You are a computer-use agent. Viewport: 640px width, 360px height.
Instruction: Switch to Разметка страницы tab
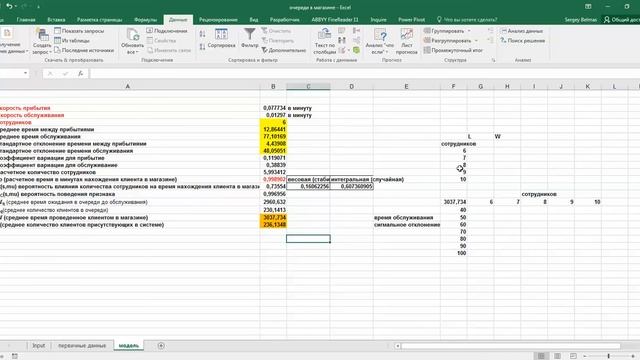pos(99,20)
